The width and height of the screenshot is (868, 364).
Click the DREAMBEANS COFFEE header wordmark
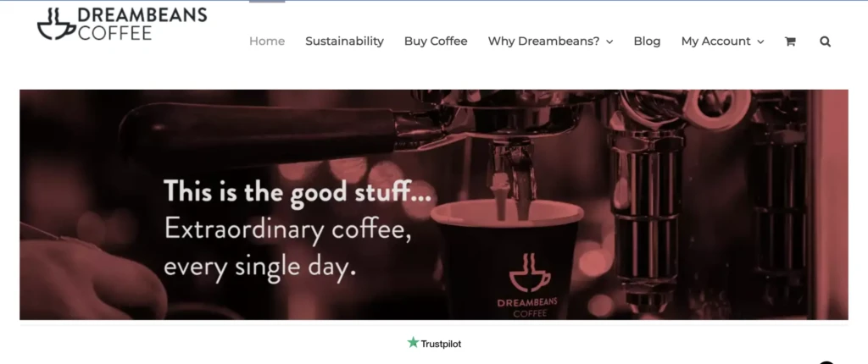142,24
